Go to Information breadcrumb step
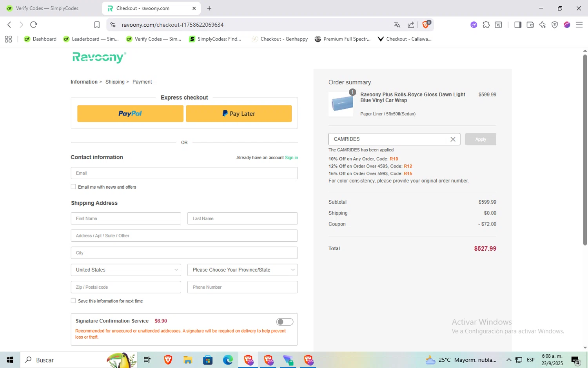 84,82
